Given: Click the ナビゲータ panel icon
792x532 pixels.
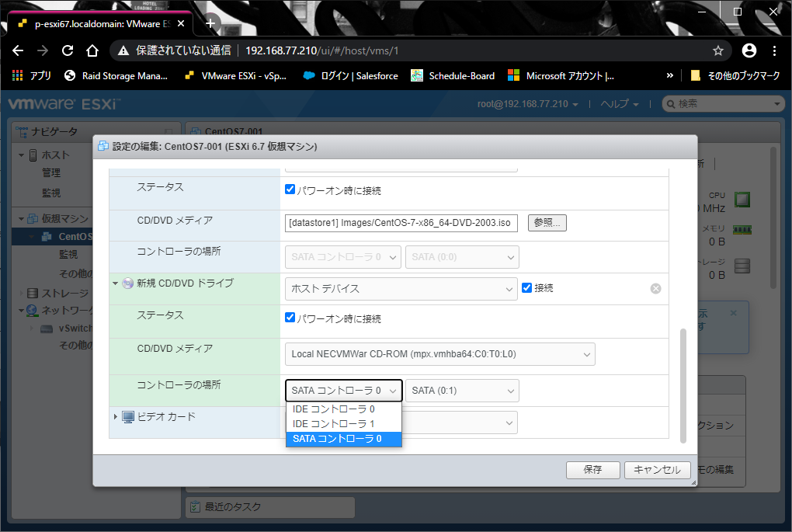Looking at the screenshot, I should click(x=22, y=132).
